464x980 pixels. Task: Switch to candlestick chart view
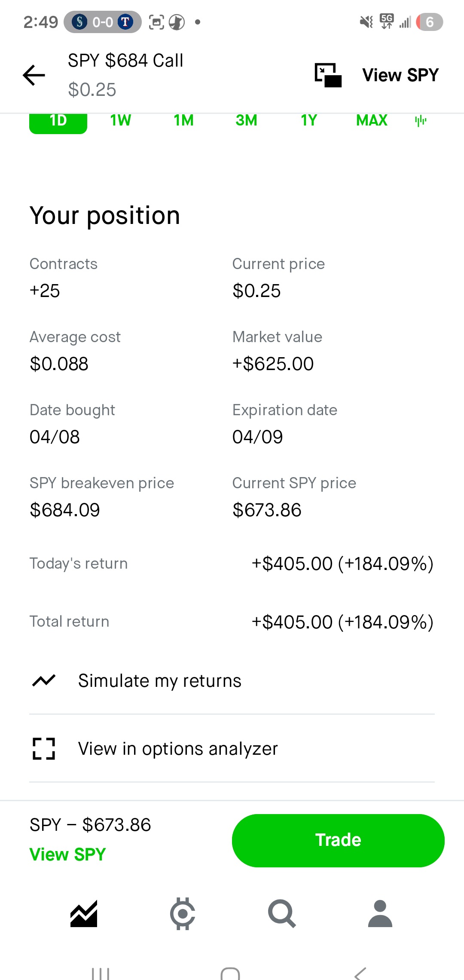point(421,121)
